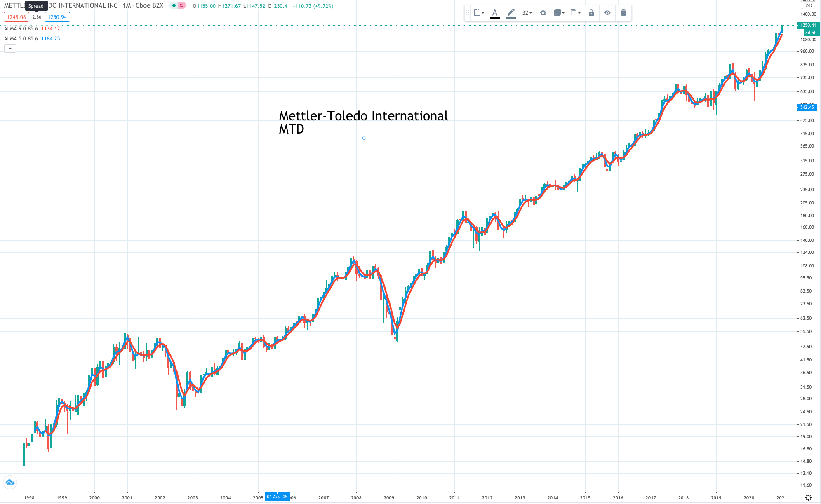Open the visual order layers dropdown
821x504 pixels.
coord(559,13)
